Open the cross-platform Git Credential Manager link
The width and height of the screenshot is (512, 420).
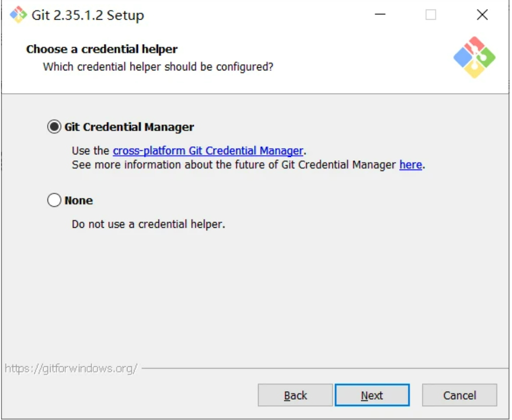tap(208, 151)
